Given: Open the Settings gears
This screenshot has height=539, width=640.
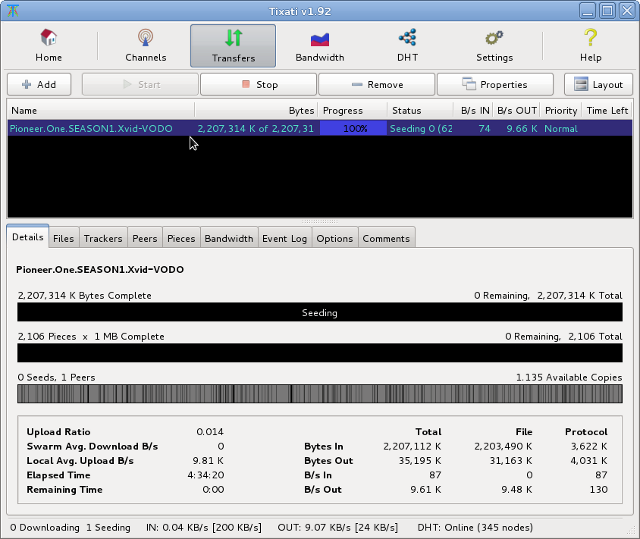Looking at the screenshot, I should click(494, 45).
